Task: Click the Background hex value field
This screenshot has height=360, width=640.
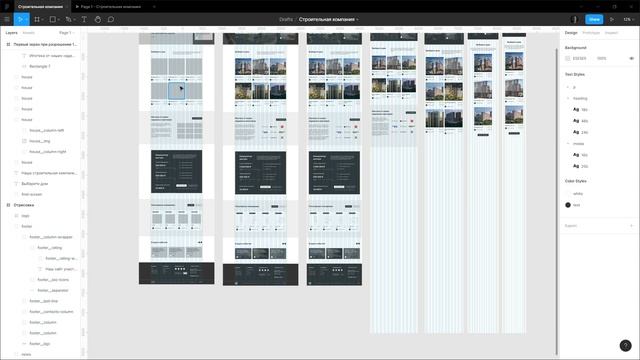Action: [579, 58]
